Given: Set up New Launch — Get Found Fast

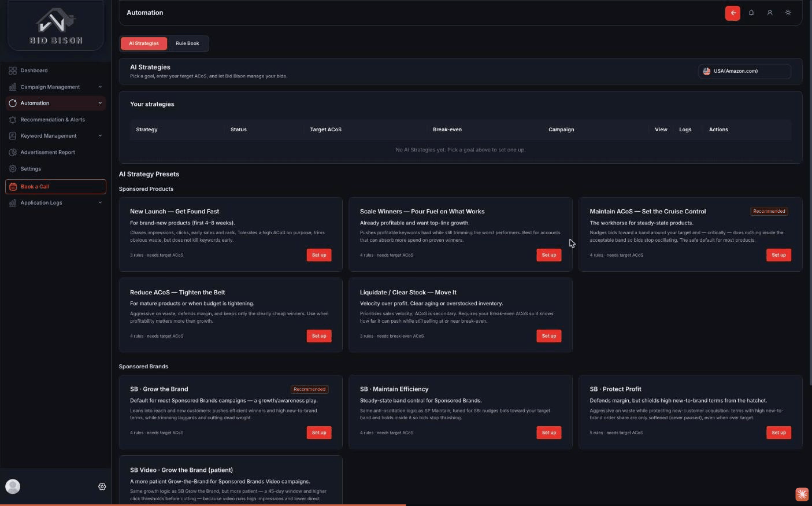Looking at the screenshot, I should point(319,255).
